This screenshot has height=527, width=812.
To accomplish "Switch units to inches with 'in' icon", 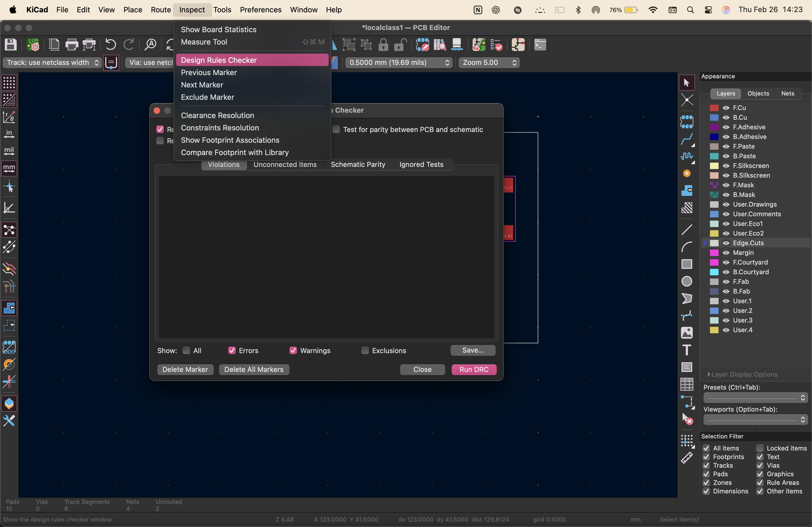I will click(9, 134).
